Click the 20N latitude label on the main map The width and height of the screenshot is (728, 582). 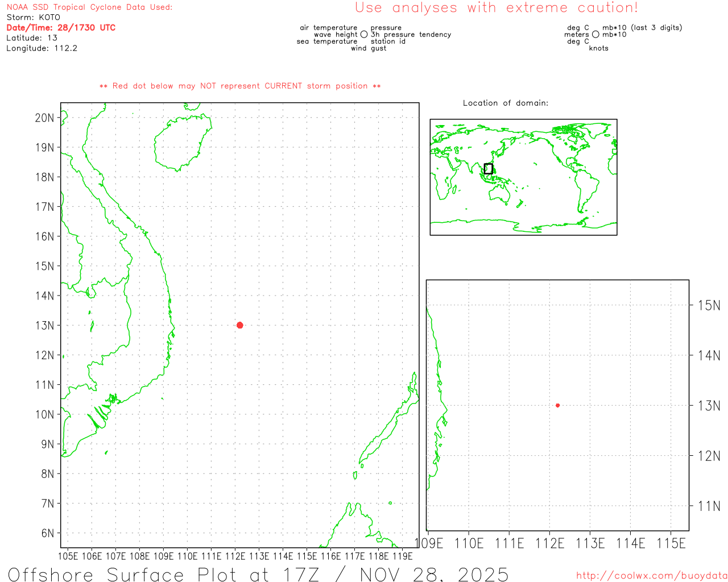coord(44,118)
